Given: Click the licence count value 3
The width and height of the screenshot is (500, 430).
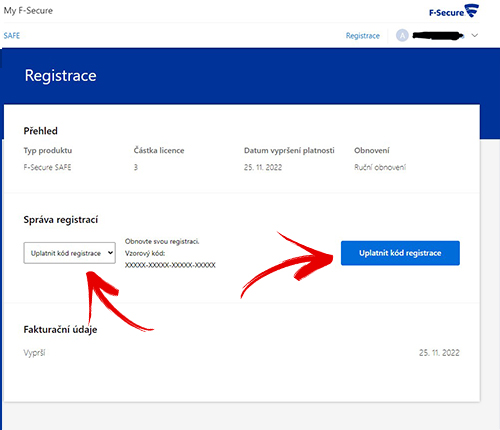Looking at the screenshot, I should [136, 167].
